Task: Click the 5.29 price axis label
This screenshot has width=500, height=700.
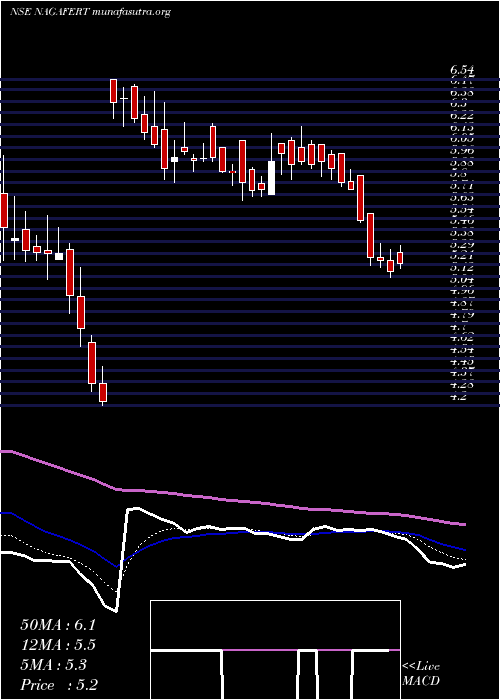Action: [462, 245]
